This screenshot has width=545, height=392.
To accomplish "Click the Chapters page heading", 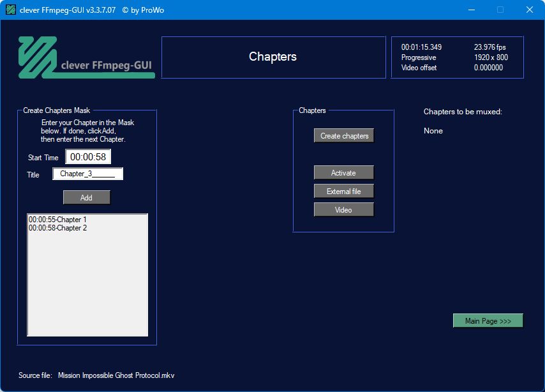I will click(273, 56).
